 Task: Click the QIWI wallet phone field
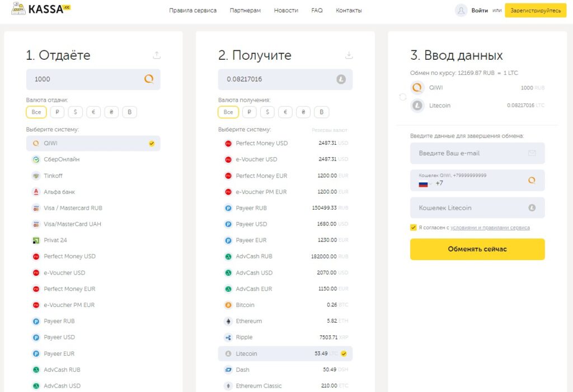(477, 180)
